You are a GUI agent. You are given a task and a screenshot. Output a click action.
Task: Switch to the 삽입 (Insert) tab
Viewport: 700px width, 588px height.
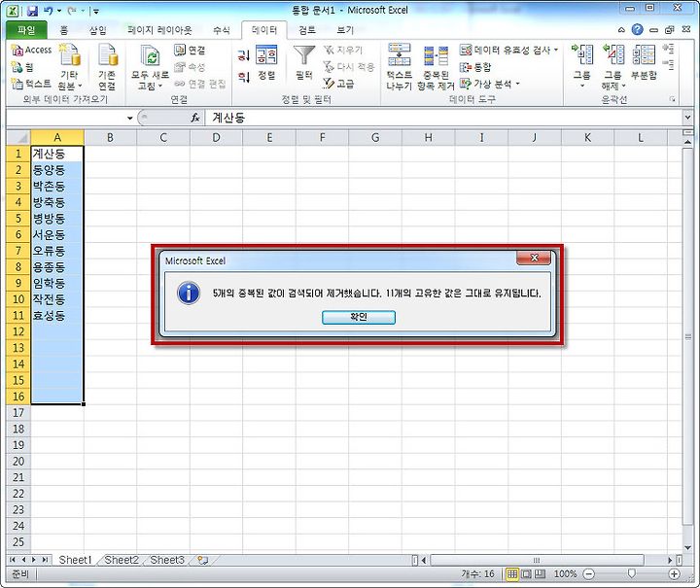pos(97,30)
